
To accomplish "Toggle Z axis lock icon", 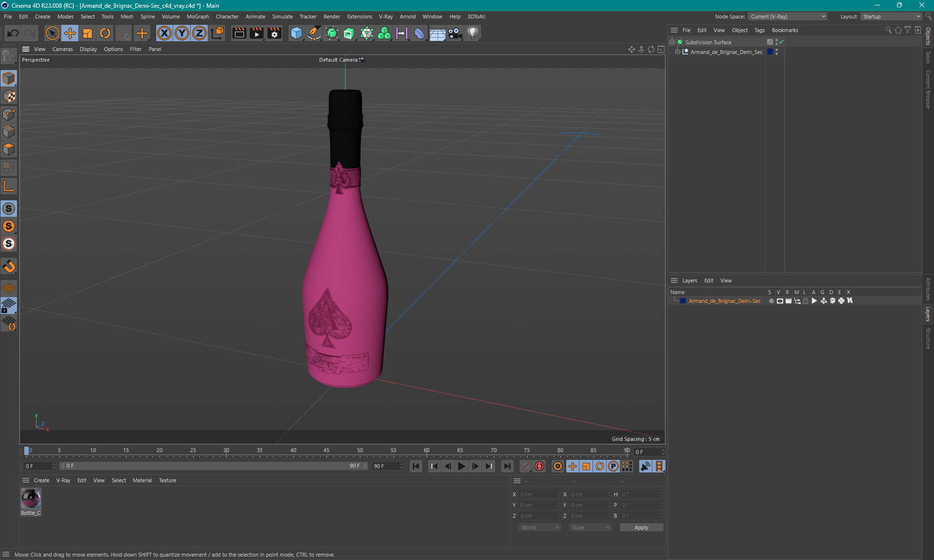I will tap(199, 33).
